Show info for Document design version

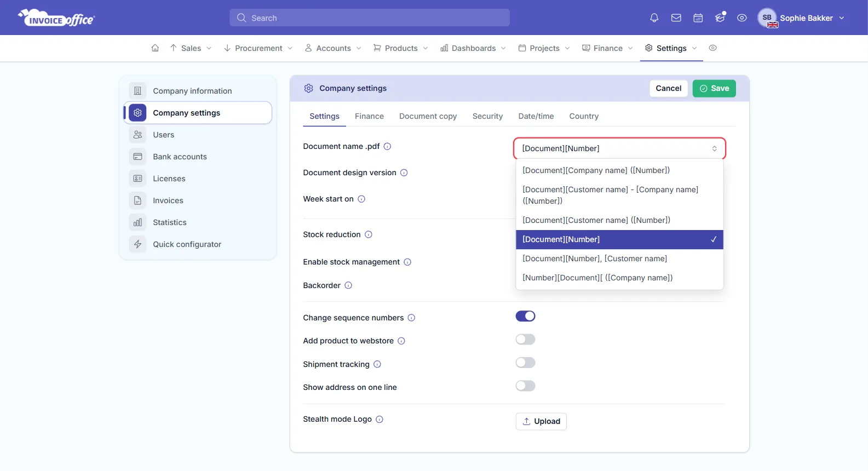coord(404,173)
